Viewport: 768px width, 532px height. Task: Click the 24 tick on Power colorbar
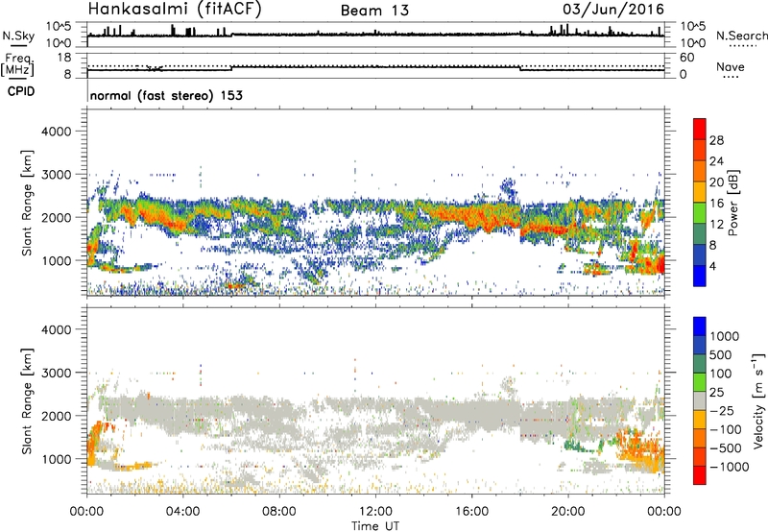[716, 161]
